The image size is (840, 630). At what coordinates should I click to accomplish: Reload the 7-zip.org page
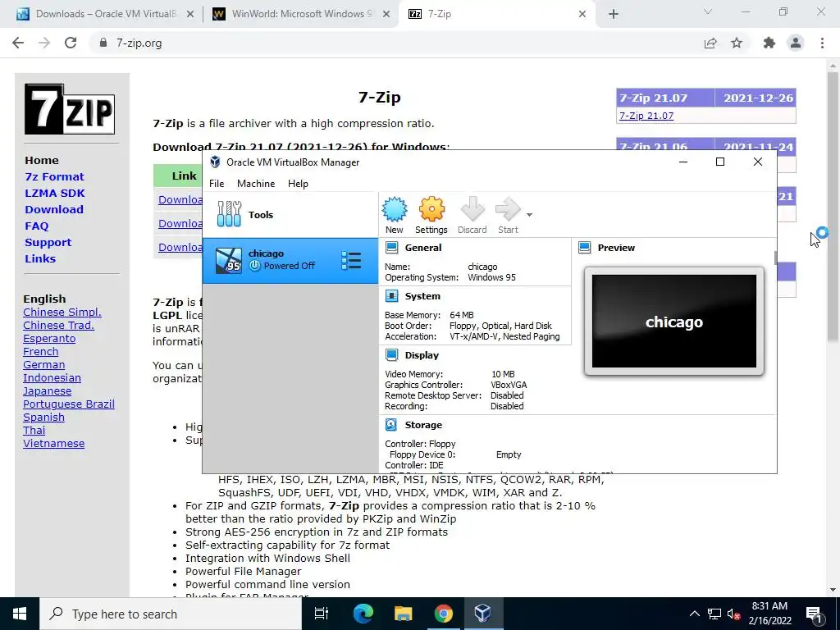(x=71, y=43)
